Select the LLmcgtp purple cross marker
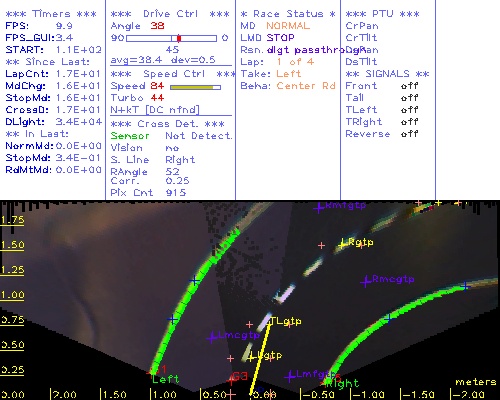The height and width of the screenshot is (400, 500). 212,337
